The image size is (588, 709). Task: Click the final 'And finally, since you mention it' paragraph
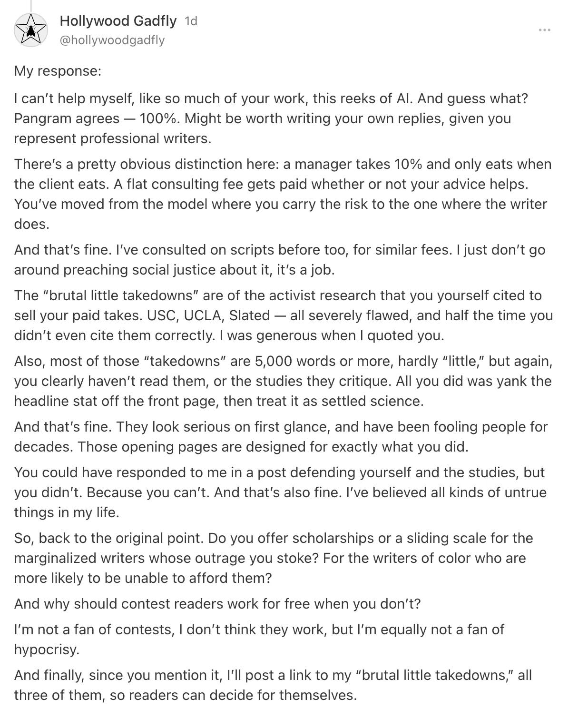coord(273,685)
